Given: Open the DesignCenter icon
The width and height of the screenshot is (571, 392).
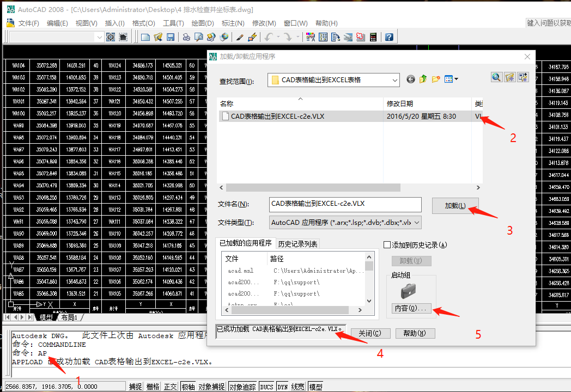Looking at the screenshot, I should tap(323, 37).
